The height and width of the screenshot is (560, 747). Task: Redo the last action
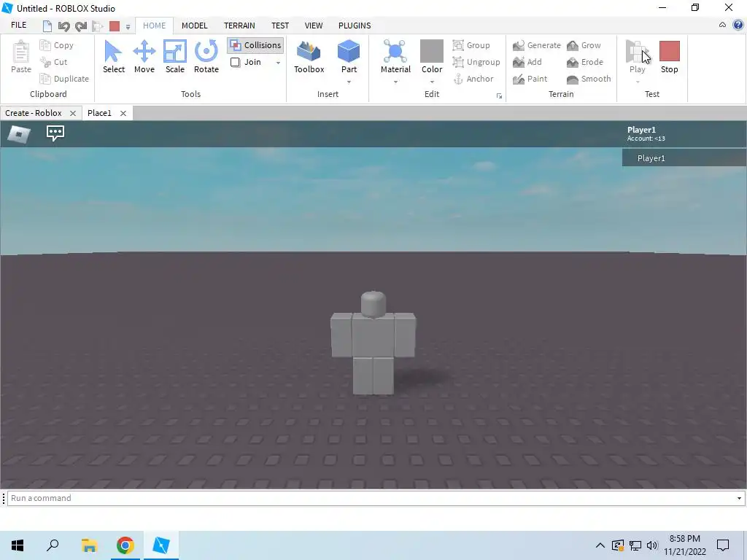pos(80,26)
